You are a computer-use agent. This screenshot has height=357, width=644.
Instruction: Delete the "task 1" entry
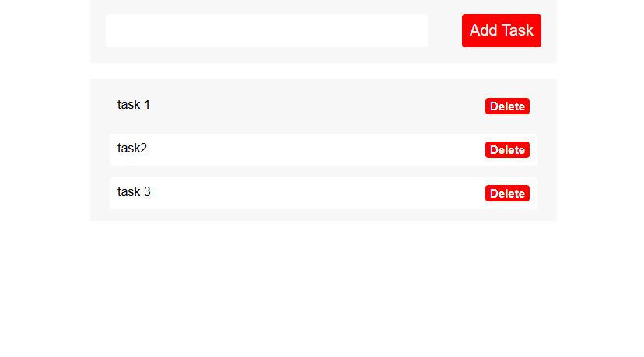click(507, 107)
